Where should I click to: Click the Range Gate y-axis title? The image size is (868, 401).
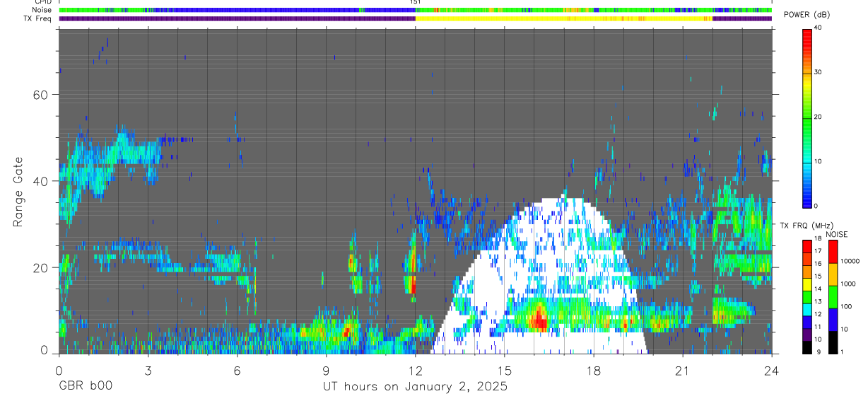tap(19, 192)
